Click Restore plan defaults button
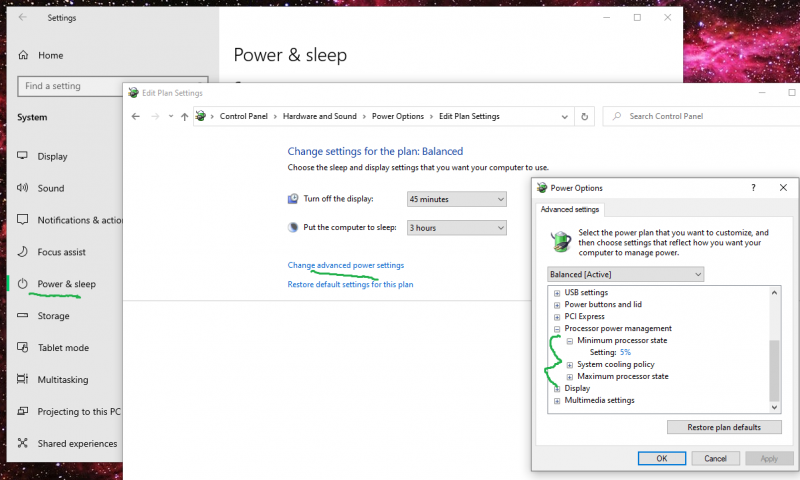This screenshot has height=480, width=800. click(x=723, y=427)
